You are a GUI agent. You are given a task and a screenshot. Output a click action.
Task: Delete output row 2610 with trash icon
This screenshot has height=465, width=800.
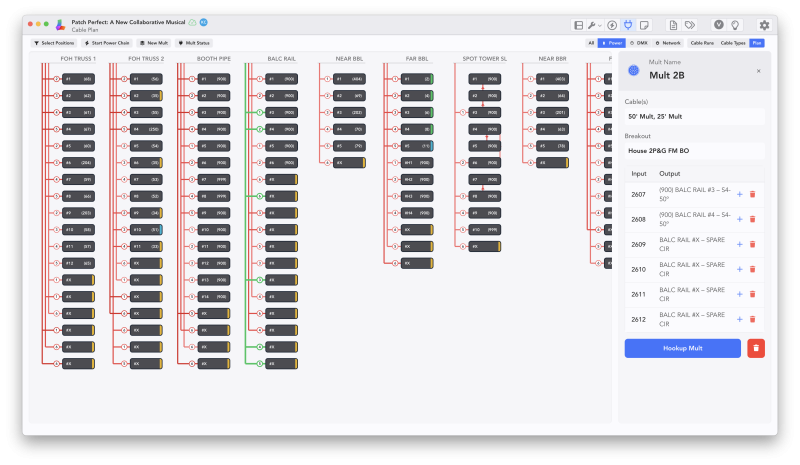tap(752, 270)
